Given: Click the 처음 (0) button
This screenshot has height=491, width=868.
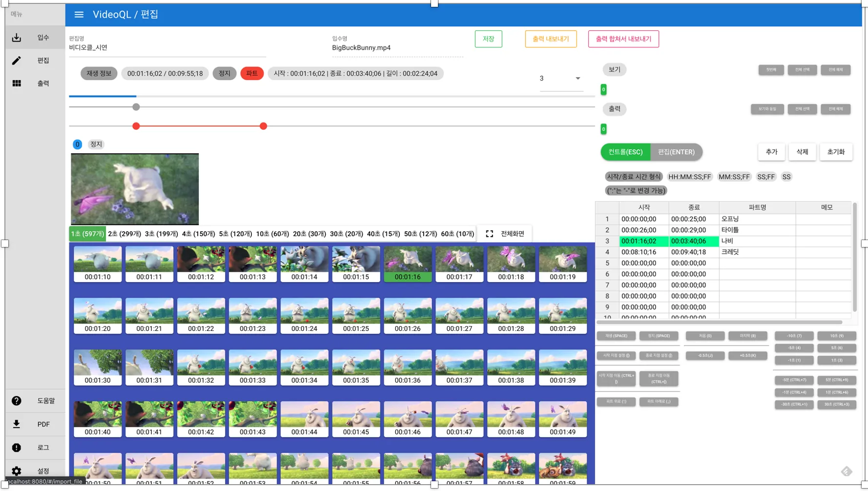Looking at the screenshot, I should (x=705, y=336).
